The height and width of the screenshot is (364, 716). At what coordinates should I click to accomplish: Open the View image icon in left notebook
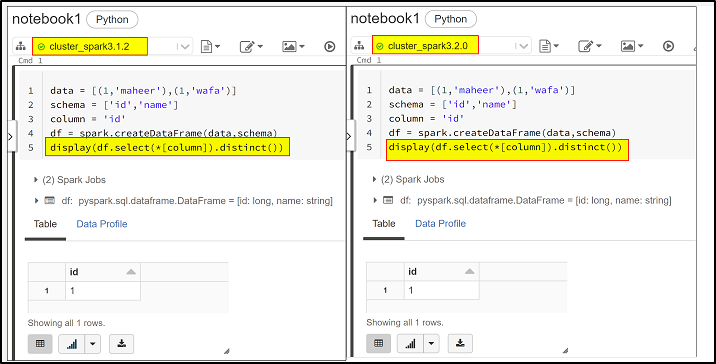pyautogui.click(x=294, y=47)
